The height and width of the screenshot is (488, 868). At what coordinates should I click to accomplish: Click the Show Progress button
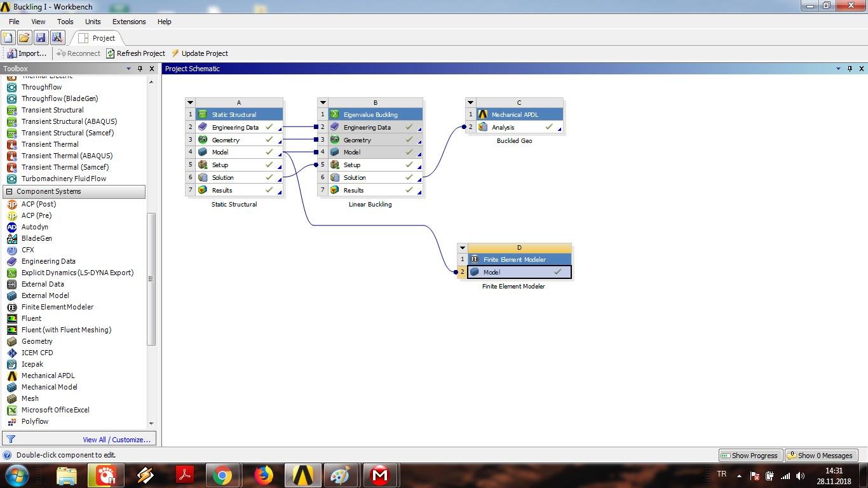click(750, 456)
